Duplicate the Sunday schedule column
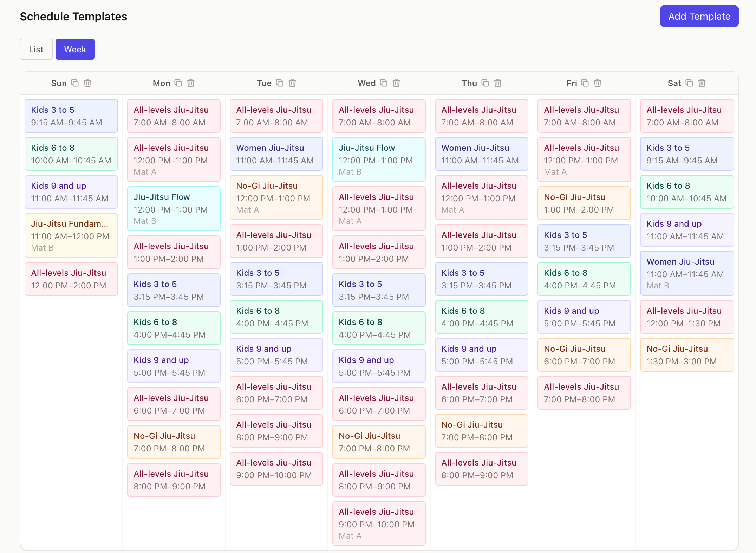 pos(75,83)
